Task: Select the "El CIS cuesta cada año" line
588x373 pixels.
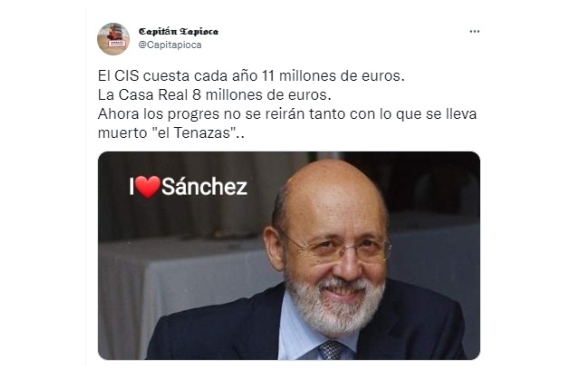Action: click(x=251, y=76)
